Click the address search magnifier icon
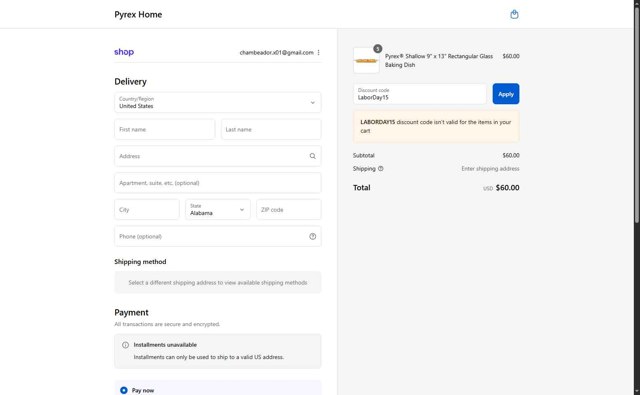The image size is (640, 395). (x=313, y=156)
